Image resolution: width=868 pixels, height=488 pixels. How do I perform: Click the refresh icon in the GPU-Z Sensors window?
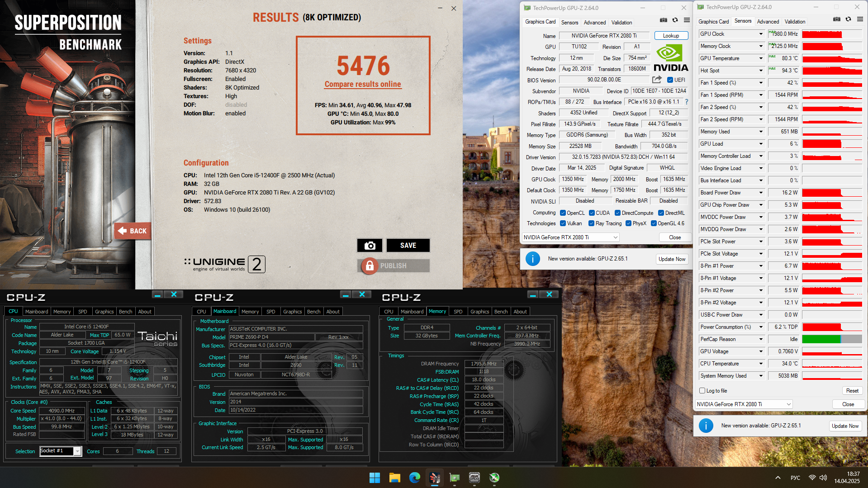848,19
